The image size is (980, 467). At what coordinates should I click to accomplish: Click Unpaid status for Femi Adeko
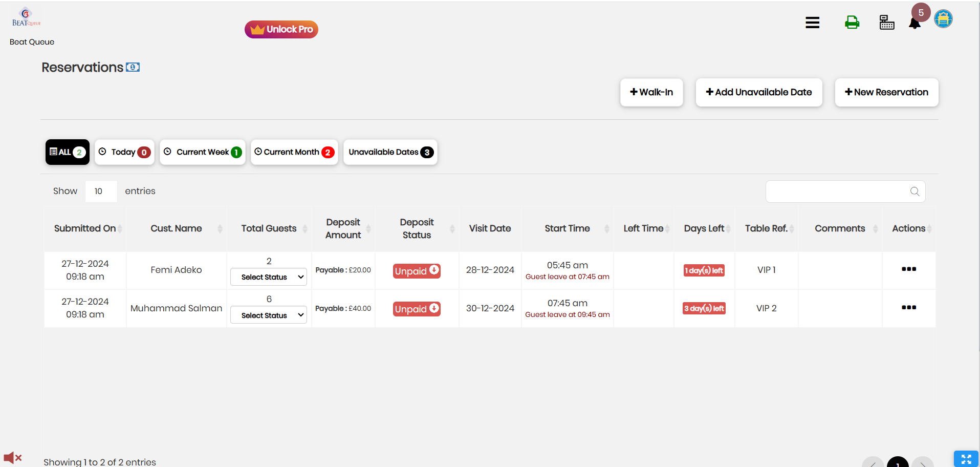click(x=417, y=271)
